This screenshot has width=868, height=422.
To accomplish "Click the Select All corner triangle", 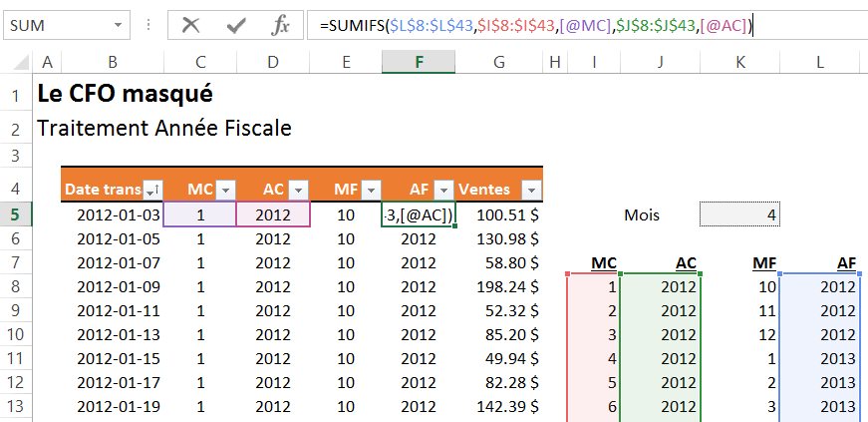I will (x=18, y=63).
